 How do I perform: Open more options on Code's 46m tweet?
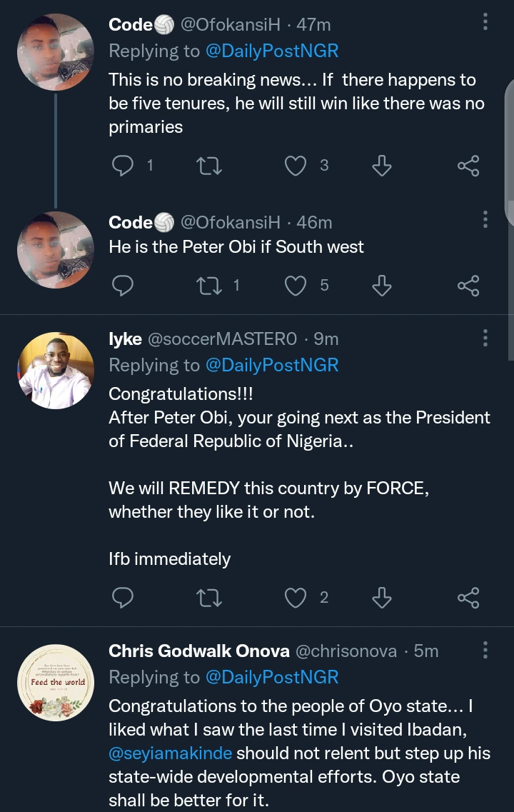point(485,221)
